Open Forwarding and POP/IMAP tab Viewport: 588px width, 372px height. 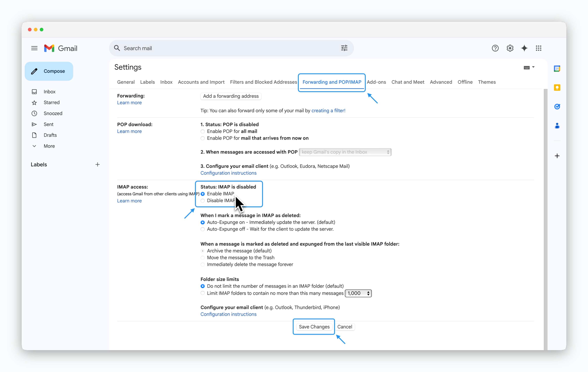coord(332,82)
